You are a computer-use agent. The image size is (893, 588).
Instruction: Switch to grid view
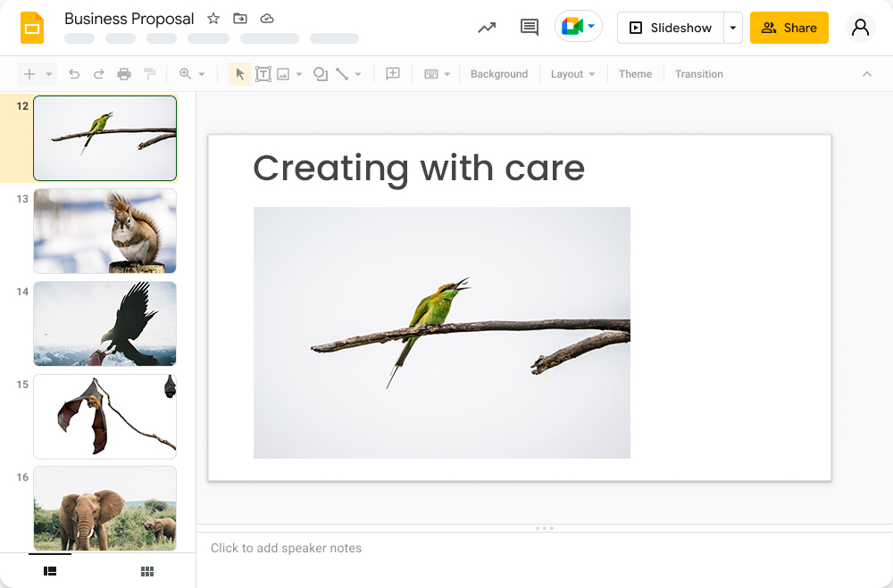coord(147,571)
